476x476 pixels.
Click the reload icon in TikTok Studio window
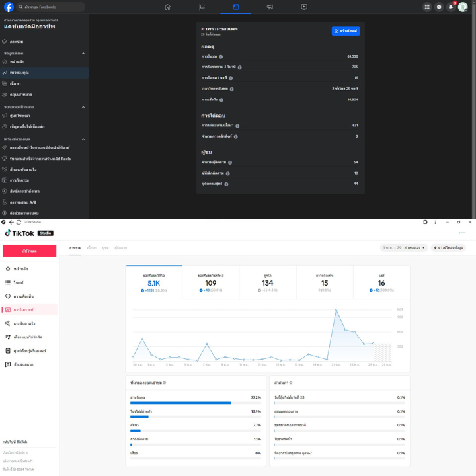[x=19, y=222]
